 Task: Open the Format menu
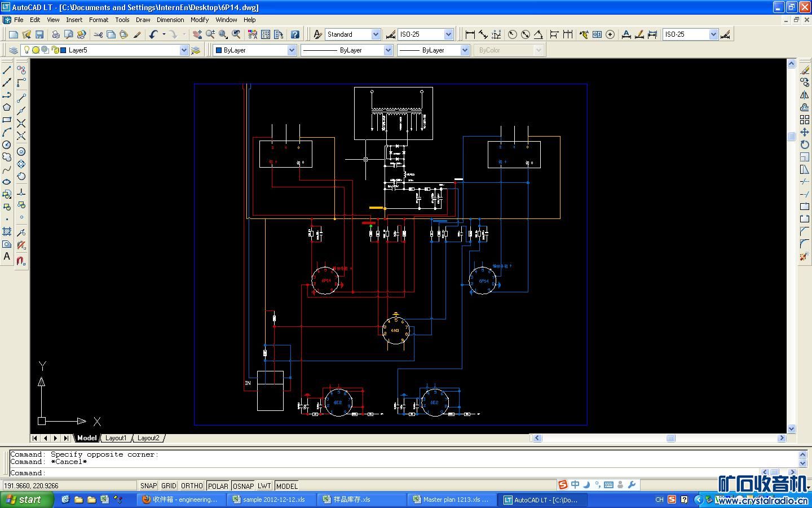click(99, 20)
